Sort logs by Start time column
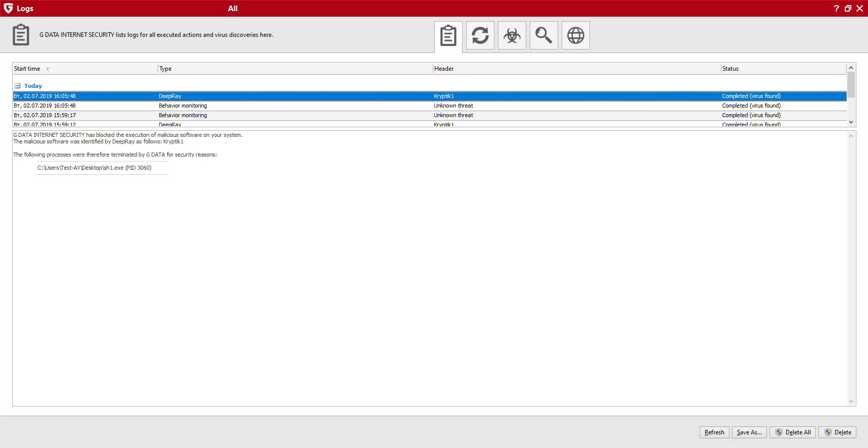Image resolution: width=868 pixels, height=448 pixels. (x=85, y=69)
